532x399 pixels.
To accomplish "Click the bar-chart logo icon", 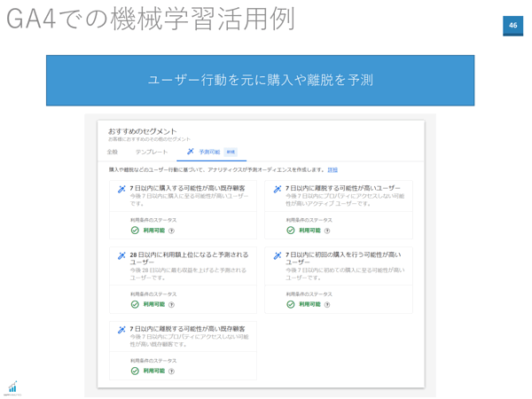I will (13, 387).
